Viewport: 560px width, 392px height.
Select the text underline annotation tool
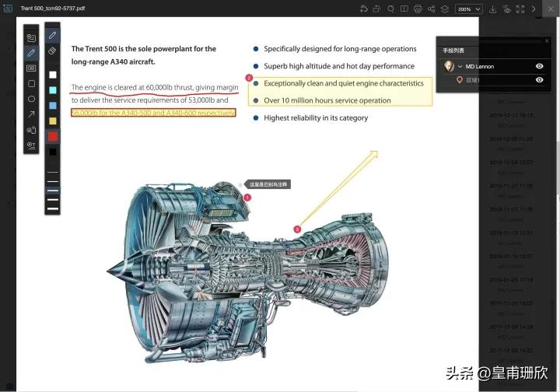(31, 145)
